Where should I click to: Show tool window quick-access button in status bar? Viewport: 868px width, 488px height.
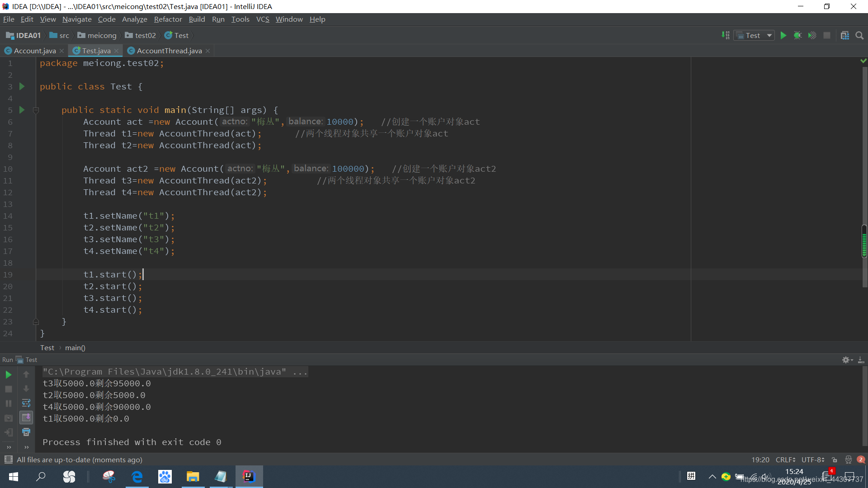pos(8,460)
